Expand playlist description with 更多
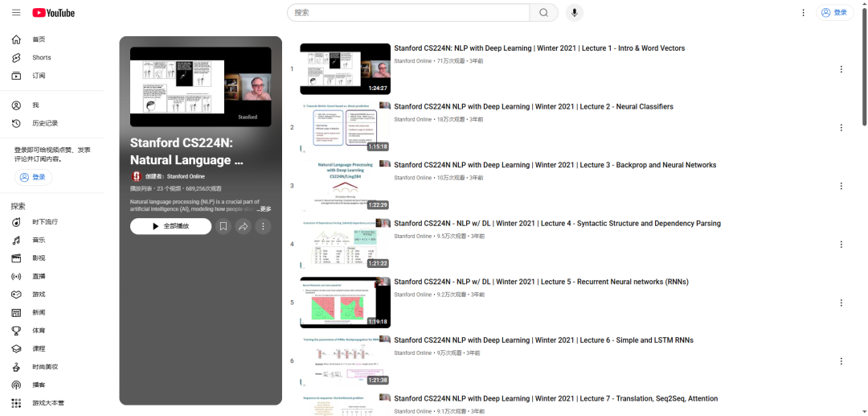This screenshot has height=416, width=868. click(265, 209)
